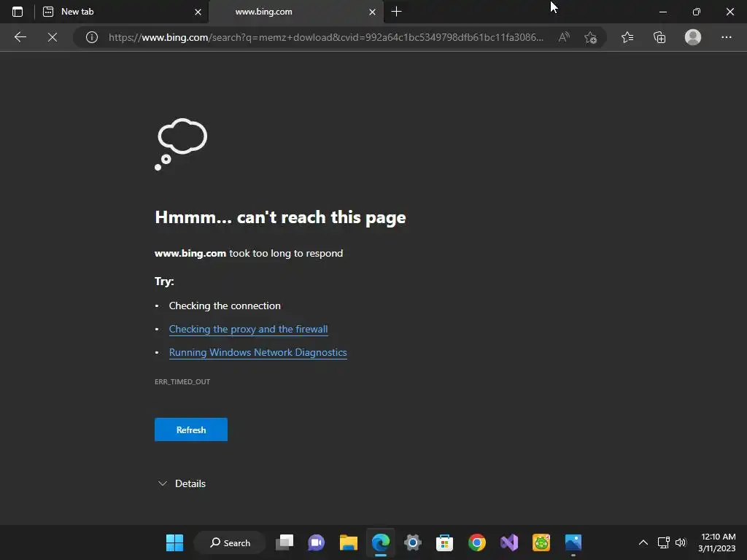Click the address bar URL field
This screenshot has height=560, width=747.
point(326,37)
